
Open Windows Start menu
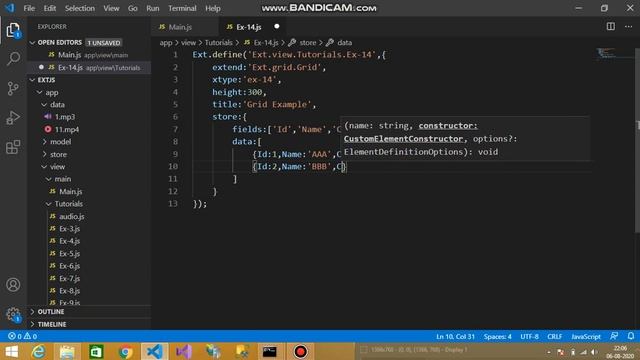coord(12,351)
